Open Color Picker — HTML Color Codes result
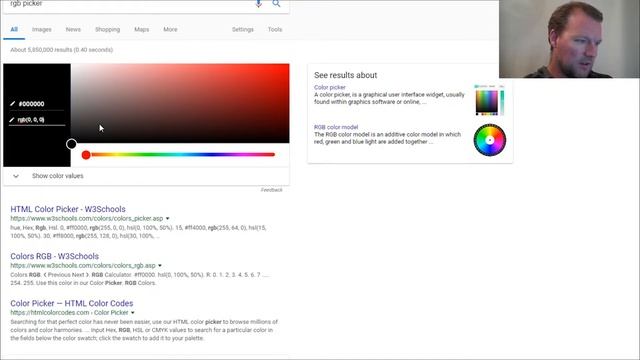Viewport: 640px width, 360px height. click(71, 303)
